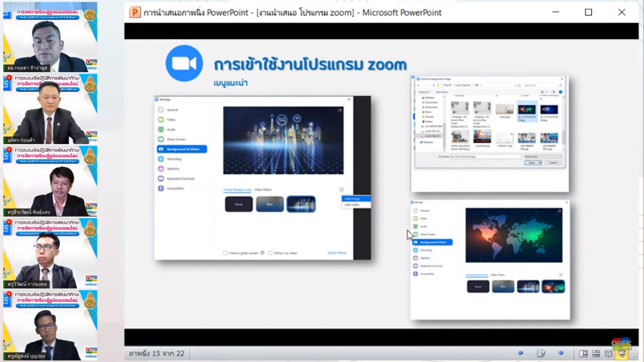Select None background in large Settings window
Image resolution: width=644 pixels, height=362 pixels.
click(239, 205)
